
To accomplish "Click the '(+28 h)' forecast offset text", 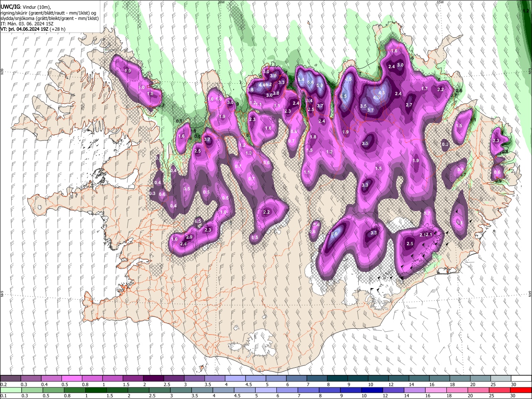I will pyautogui.click(x=57, y=29).
